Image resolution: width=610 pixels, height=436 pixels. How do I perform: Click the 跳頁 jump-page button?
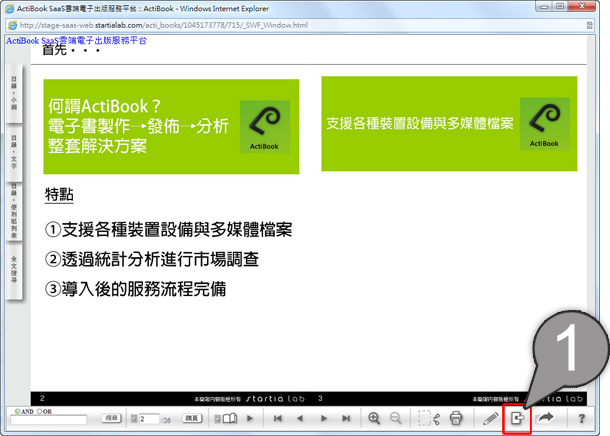(192, 418)
